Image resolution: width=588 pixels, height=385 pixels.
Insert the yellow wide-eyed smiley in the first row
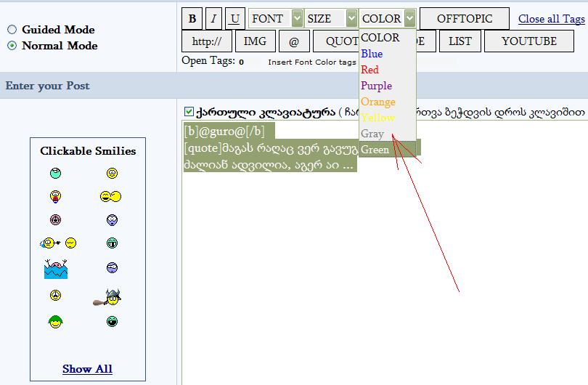tap(112, 173)
